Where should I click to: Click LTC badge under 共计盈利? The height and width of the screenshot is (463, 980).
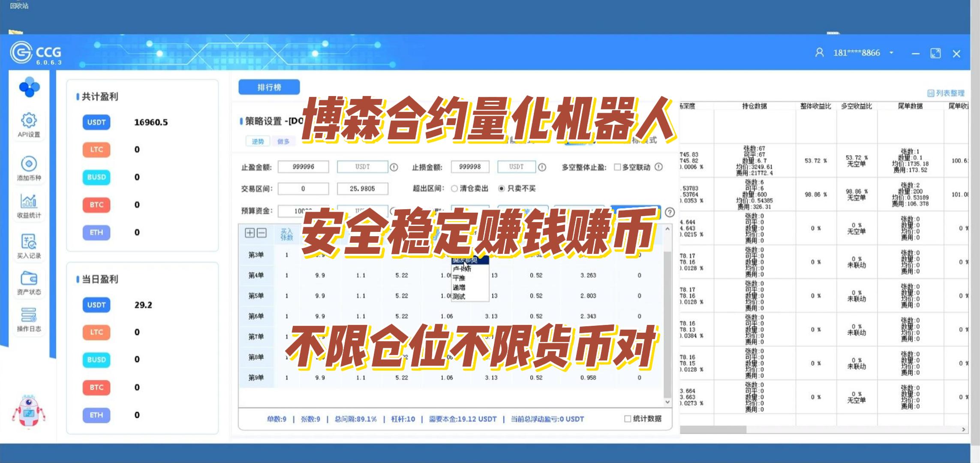96,150
